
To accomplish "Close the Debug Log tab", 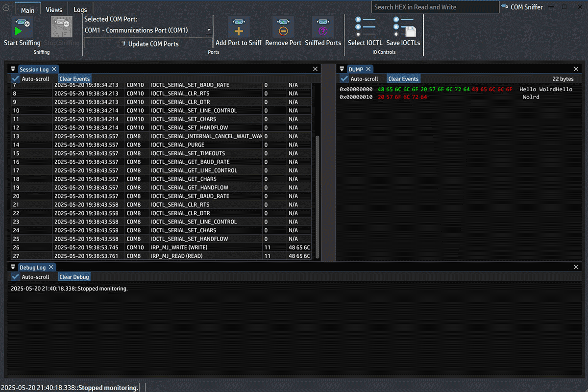I will (x=51, y=267).
